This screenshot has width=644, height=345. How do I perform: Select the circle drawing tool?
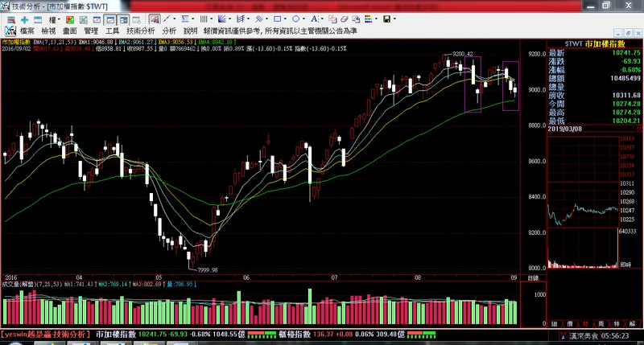[295, 18]
